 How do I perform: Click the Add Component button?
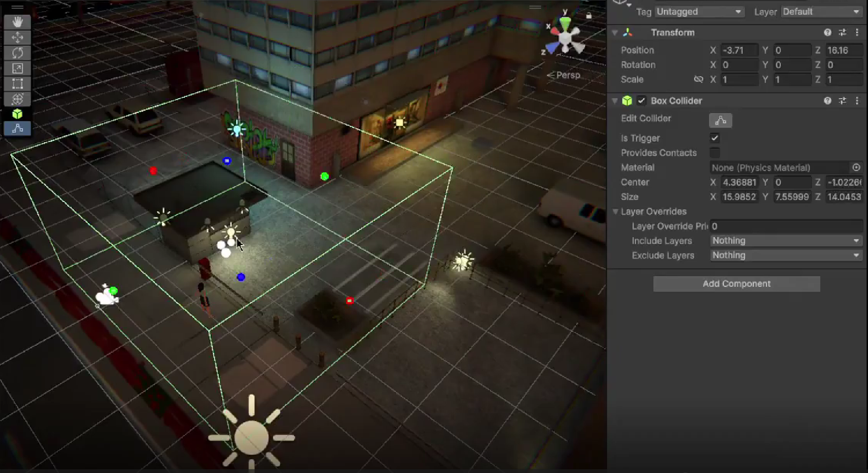click(736, 284)
